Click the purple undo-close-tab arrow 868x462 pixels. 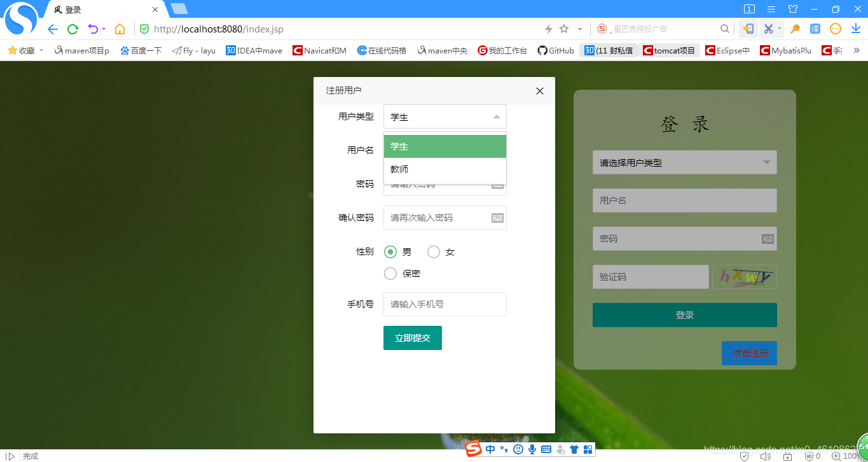coord(93,29)
